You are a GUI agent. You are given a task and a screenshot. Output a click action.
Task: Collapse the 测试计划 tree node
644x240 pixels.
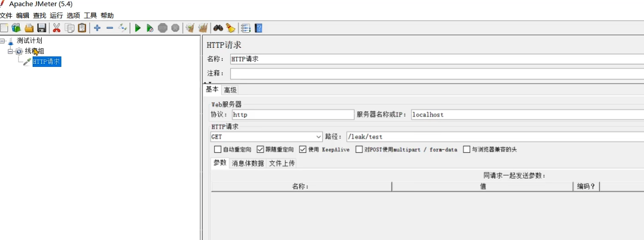[3, 41]
